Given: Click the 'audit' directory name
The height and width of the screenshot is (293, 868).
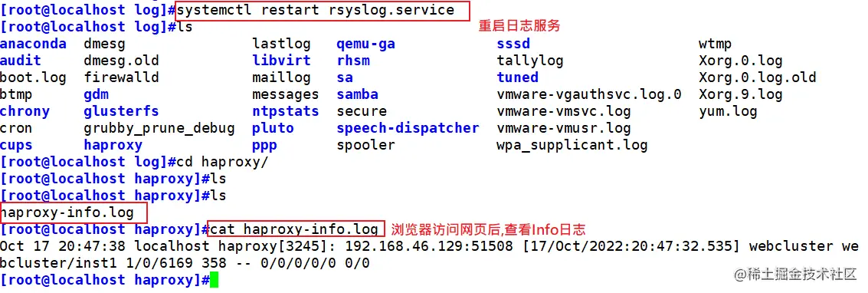Looking at the screenshot, I should point(21,61).
